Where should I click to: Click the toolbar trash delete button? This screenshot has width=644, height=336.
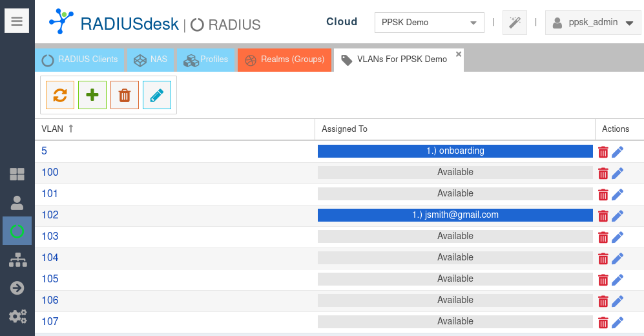[x=125, y=95]
